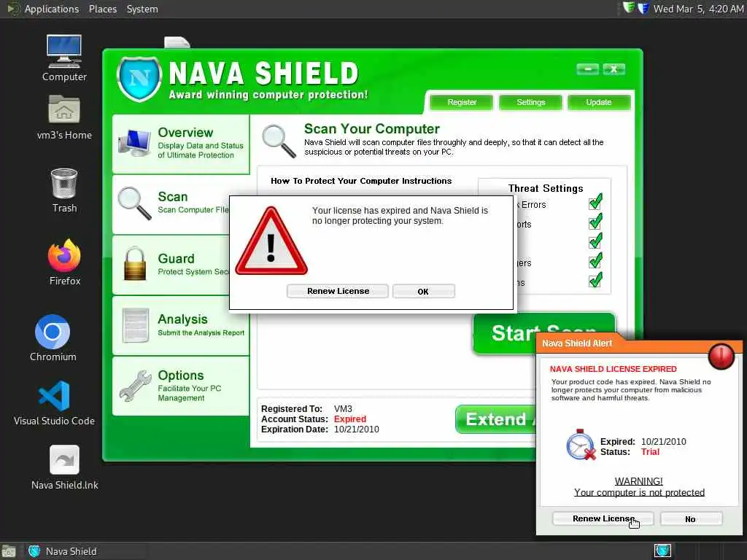Click the Nava Shield icon in bottom-panel tray
Viewport: 747px width, 560px height.
point(662,551)
